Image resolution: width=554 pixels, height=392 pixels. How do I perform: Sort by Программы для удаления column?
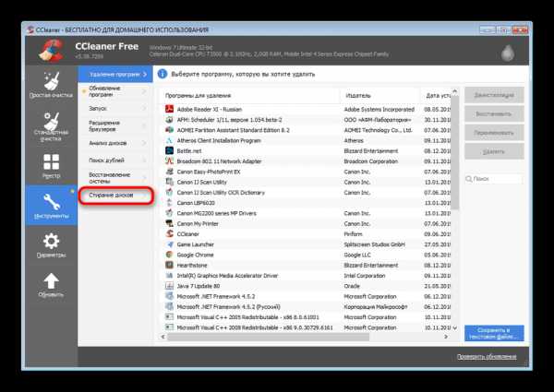tap(251, 96)
